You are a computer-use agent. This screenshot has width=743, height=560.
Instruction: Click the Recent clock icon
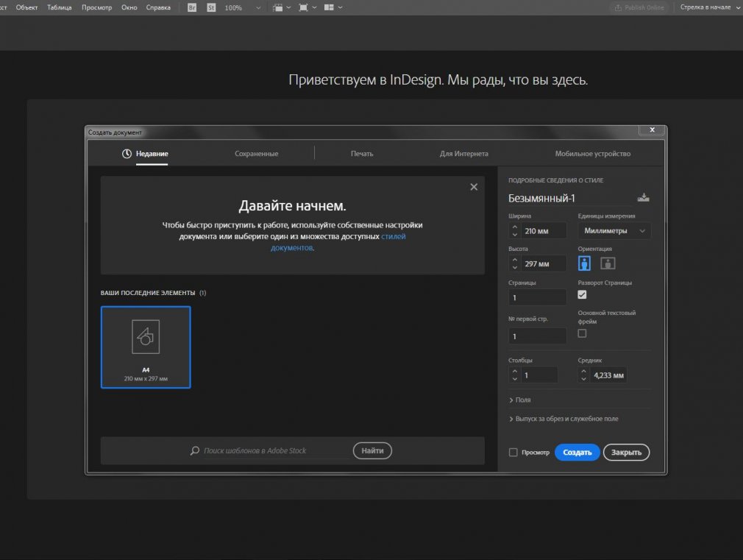pyautogui.click(x=127, y=154)
